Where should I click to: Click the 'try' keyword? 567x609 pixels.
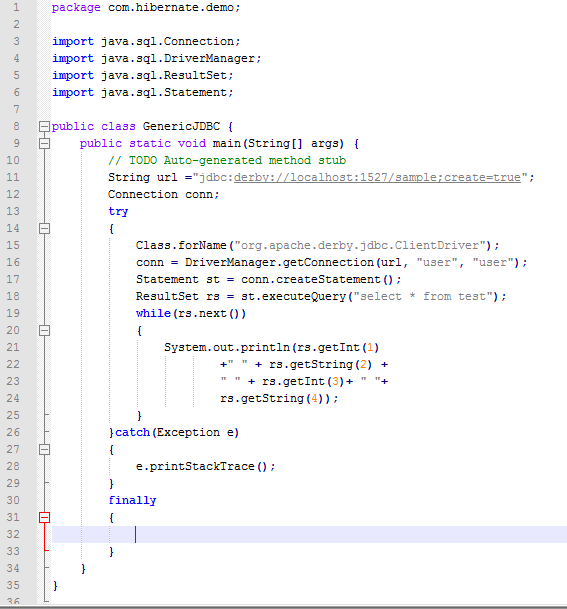point(118,212)
